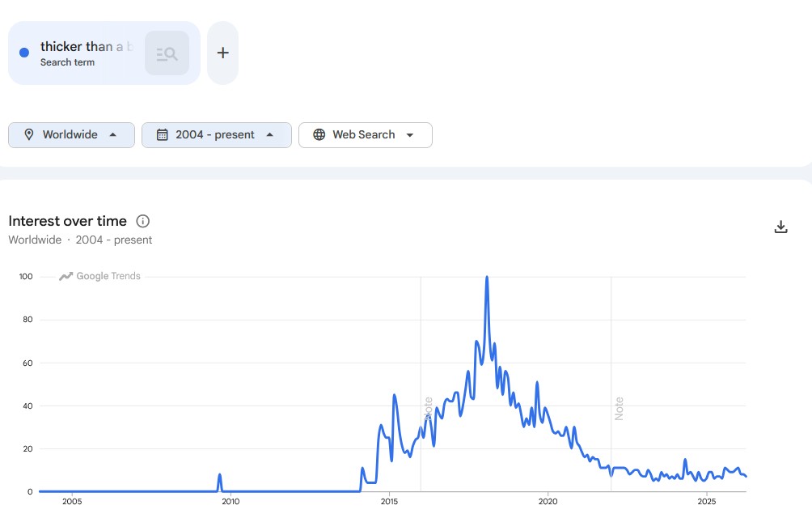Click the chart peak at value 100

coord(487,278)
